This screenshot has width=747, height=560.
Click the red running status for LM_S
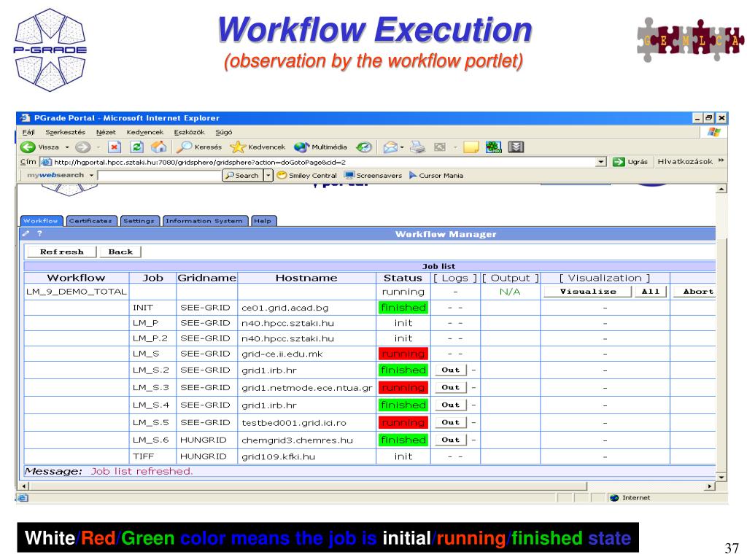(x=403, y=354)
